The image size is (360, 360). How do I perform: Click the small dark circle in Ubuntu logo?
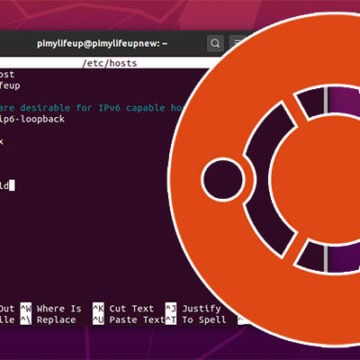(x=222, y=180)
